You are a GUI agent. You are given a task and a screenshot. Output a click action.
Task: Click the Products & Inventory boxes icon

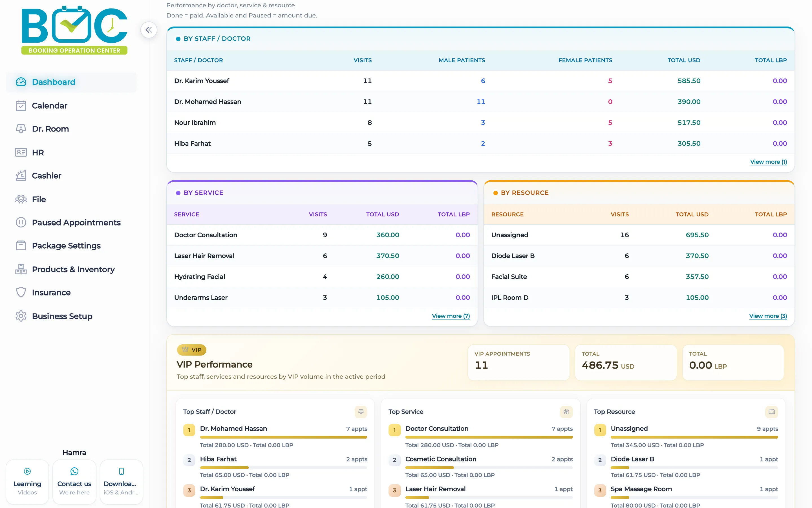click(21, 269)
